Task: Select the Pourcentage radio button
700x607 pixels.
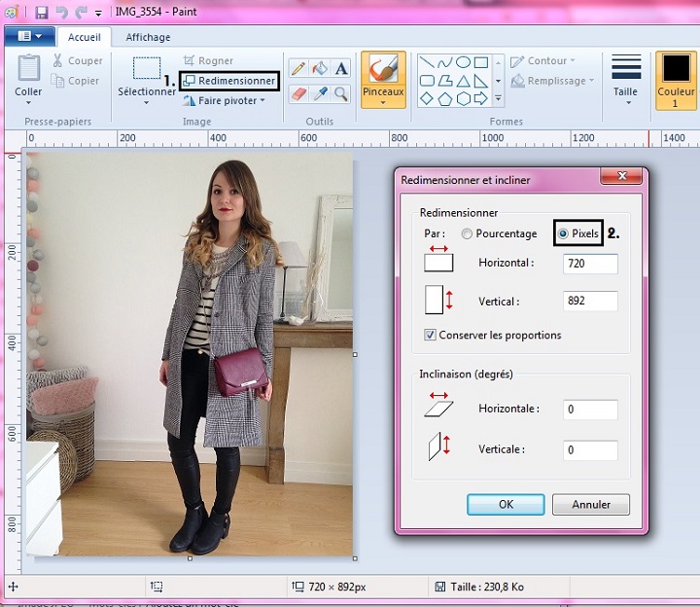Action: [x=468, y=233]
